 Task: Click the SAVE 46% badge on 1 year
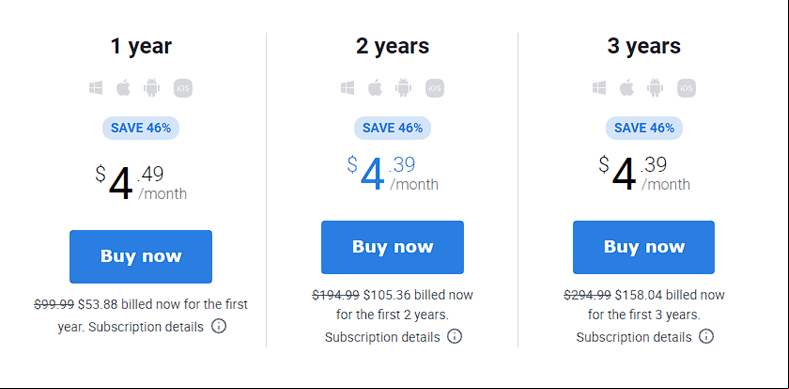coord(141,128)
